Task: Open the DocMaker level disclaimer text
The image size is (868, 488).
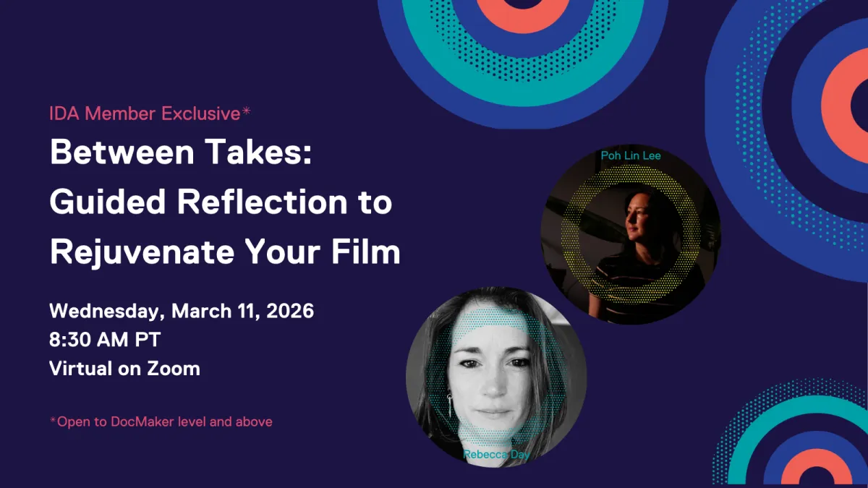Action: pyautogui.click(x=161, y=421)
